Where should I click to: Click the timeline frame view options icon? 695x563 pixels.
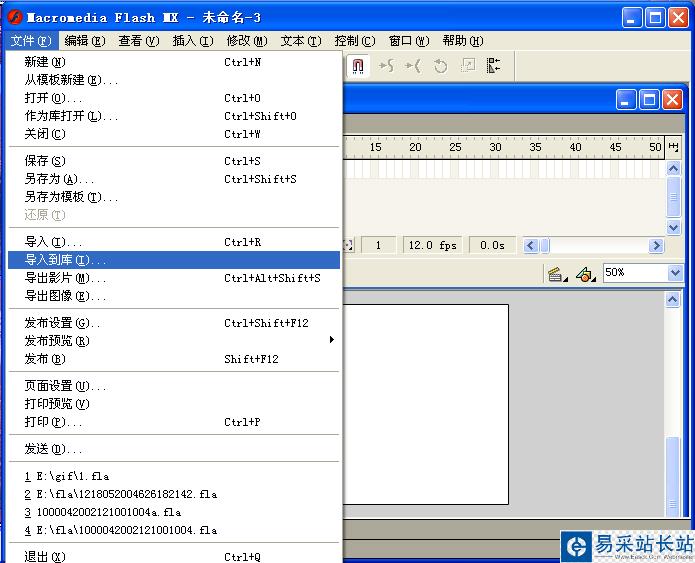click(673, 147)
